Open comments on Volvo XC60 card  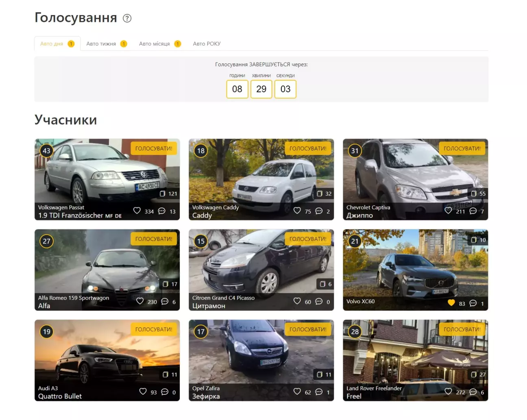point(473,303)
